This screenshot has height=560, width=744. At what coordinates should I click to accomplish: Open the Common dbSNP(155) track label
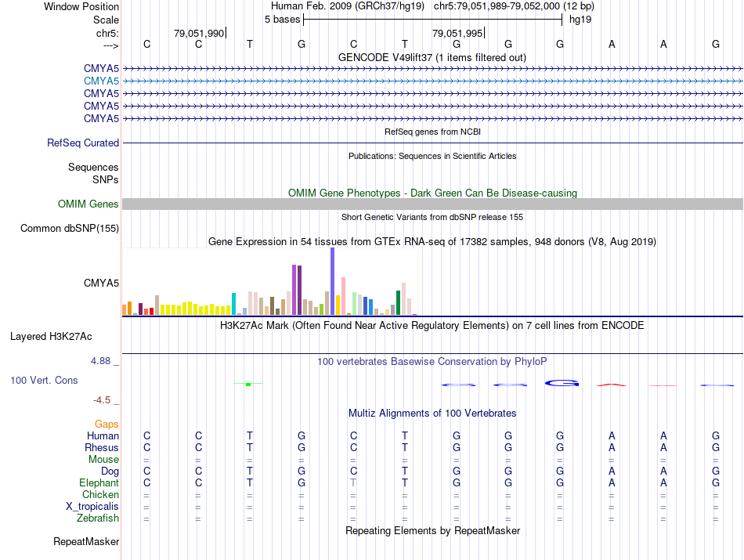click(x=70, y=228)
